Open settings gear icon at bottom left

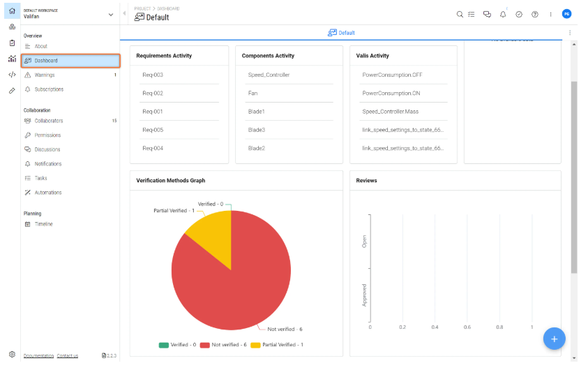(x=12, y=354)
